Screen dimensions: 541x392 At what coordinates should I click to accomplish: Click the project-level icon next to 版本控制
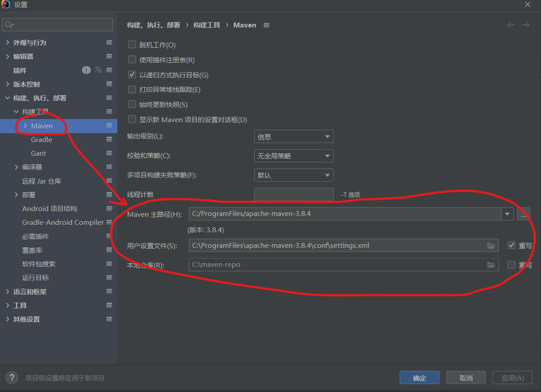coord(109,84)
